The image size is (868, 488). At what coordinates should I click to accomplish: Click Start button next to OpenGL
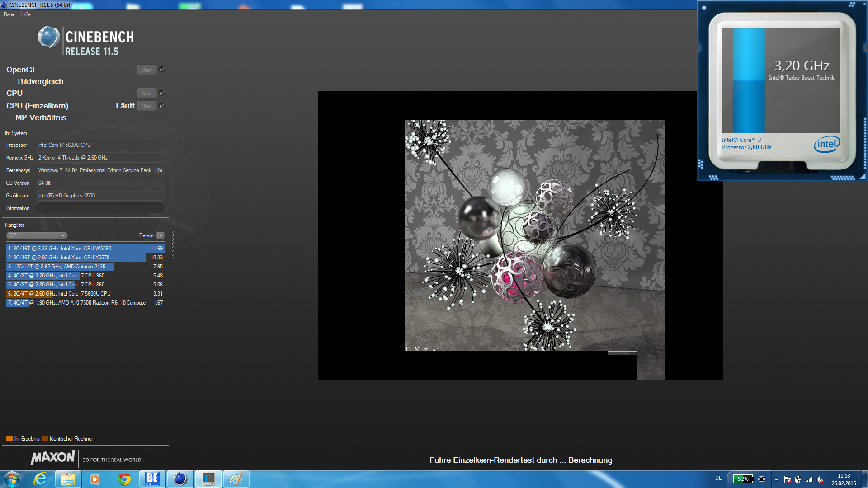(146, 70)
